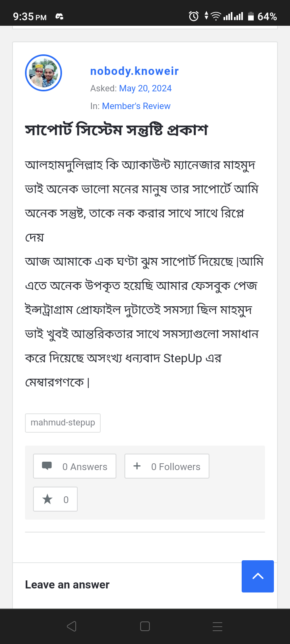Tap the Wi-Fi signal status icon
290x644 pixels.
[x=216, y=17]
